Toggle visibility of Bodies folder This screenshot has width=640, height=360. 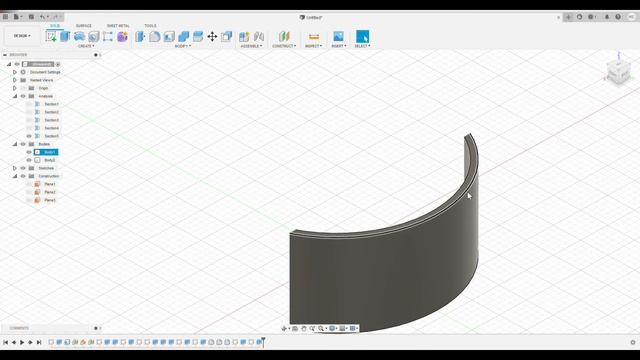[23, 144]
